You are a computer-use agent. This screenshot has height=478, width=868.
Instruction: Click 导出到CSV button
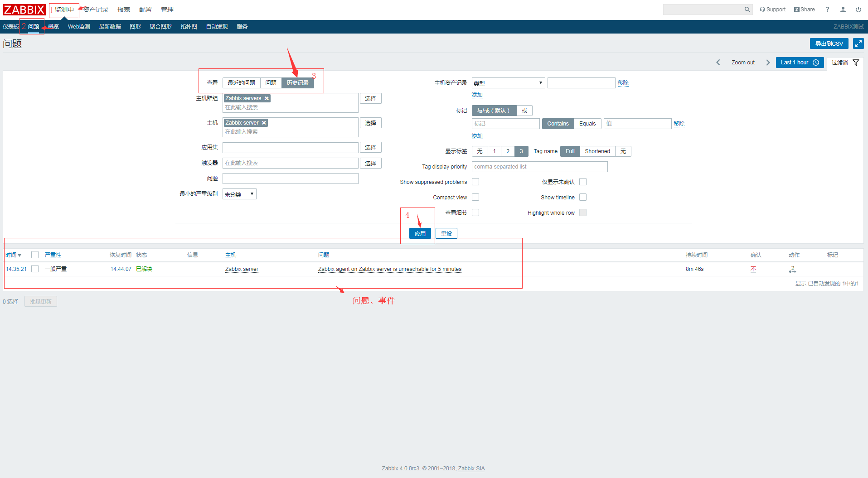coord(829,43)
